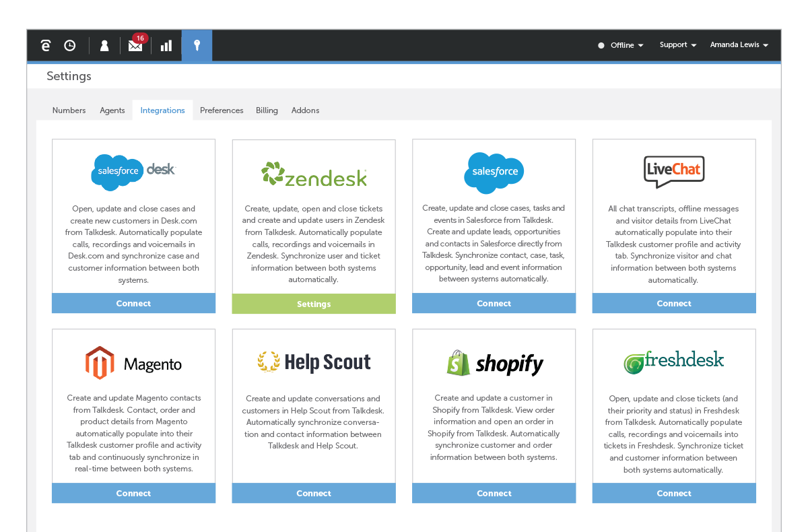Connect the Salesforce integration
This screenshot has height=532, width=808.
coord(494,303)
